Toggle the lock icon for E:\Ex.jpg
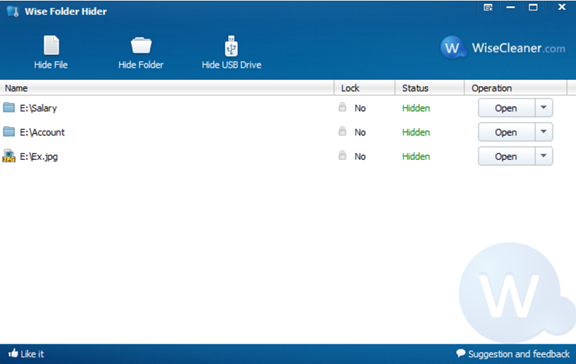This screenshot has height=364, width=576. 342,155
